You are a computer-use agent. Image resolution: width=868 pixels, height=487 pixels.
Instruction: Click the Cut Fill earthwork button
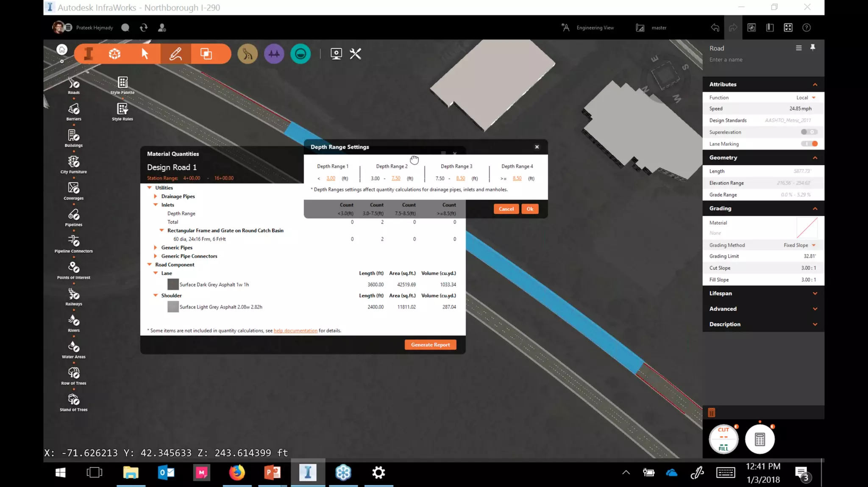[x=723, y=439]
